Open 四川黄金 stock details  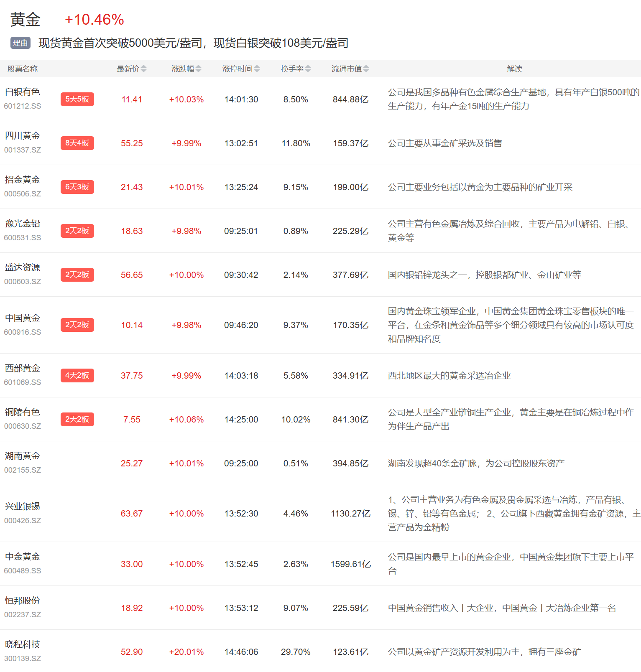tap(23, 136)
